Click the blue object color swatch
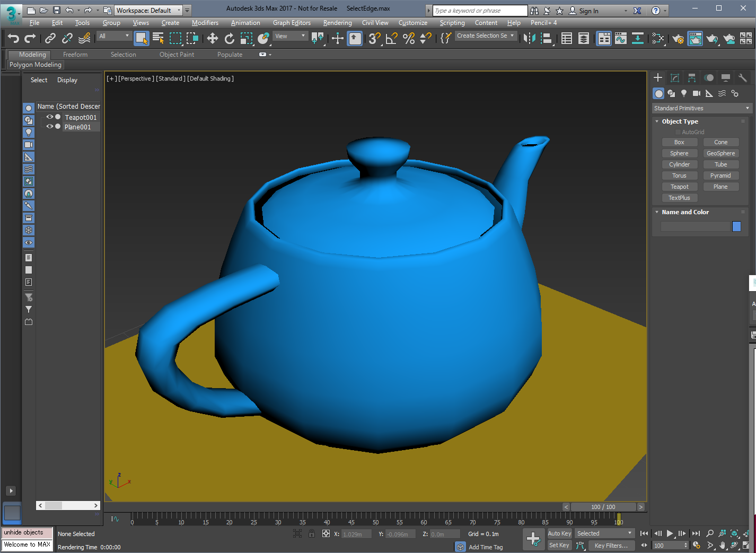 tap(736, 226)
